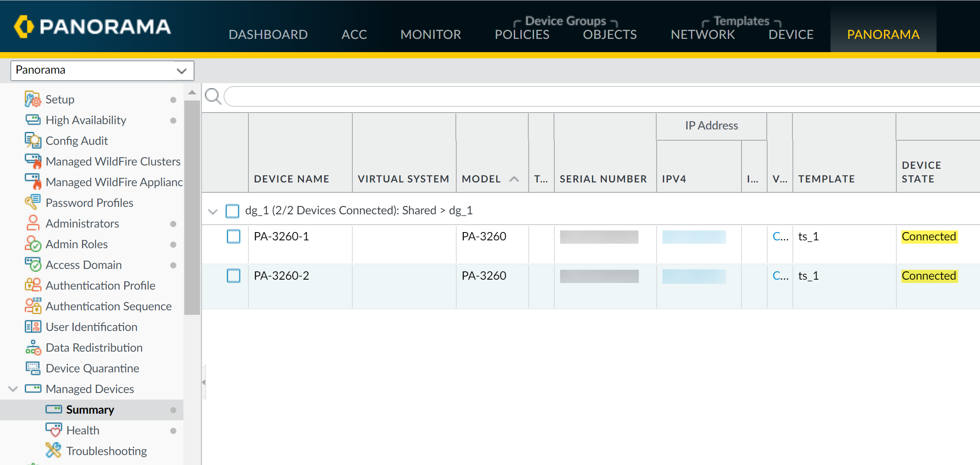This screenshot has height=465, width=980.
Task: Click the Troubleshooting tools icon
Action: point(53,451)
